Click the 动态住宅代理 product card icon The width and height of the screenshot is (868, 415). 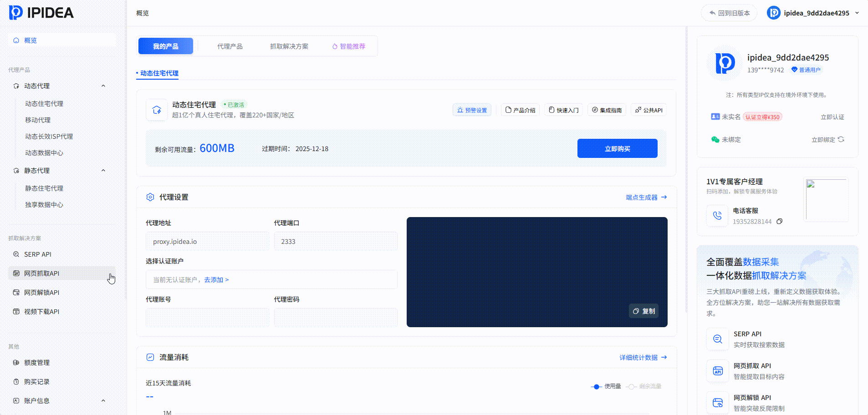point(157,110)
